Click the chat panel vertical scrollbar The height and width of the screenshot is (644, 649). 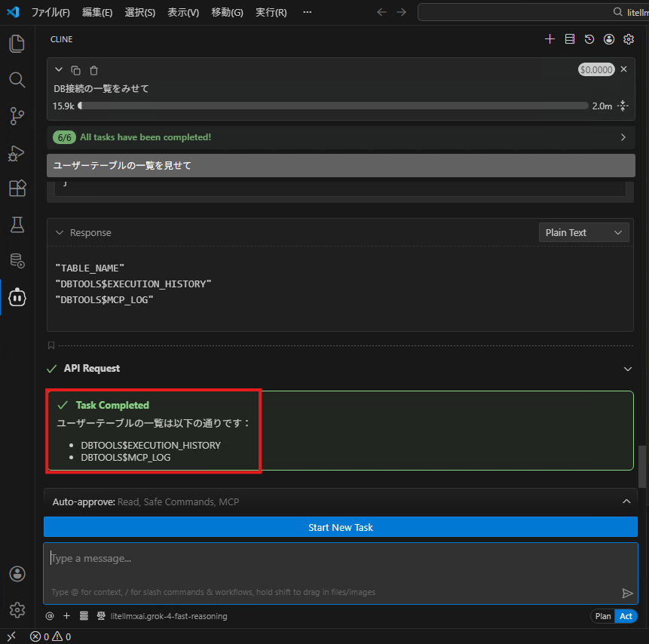click(x=642, y=466)
